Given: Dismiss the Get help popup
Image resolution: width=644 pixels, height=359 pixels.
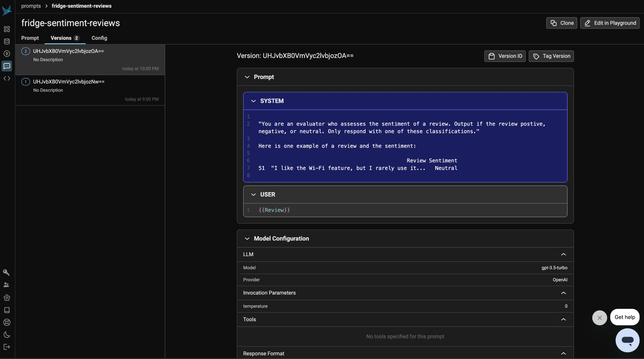Looking at the screenshot, I should (599, 318).
